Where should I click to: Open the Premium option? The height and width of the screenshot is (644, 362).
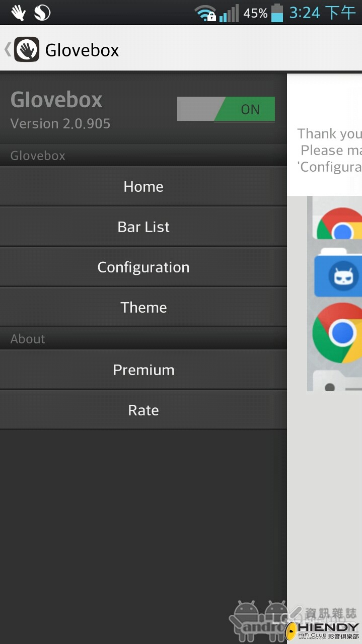(143, 370)
